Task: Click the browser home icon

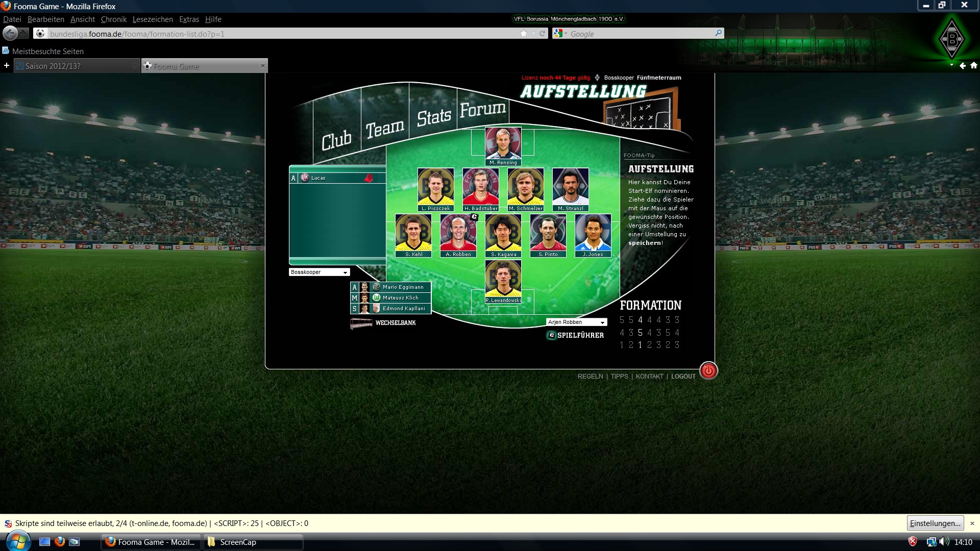Action: tap(974, 65)
